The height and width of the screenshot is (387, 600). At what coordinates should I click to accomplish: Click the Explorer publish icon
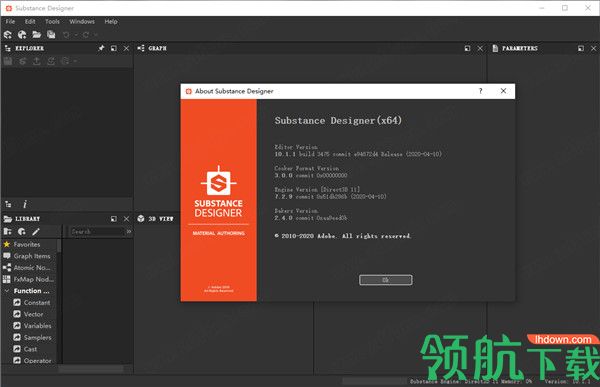51,61
